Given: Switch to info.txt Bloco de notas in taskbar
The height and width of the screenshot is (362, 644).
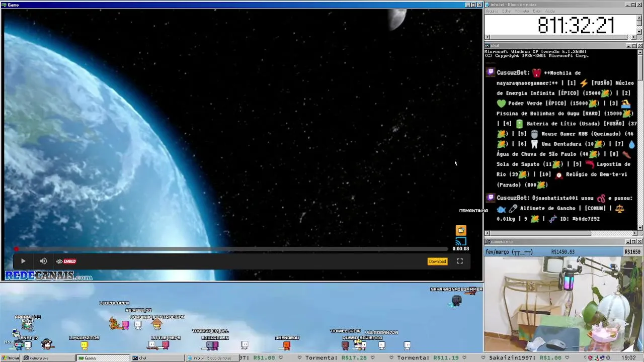Looking at the screenshot, I should click(x=211, y=358).
